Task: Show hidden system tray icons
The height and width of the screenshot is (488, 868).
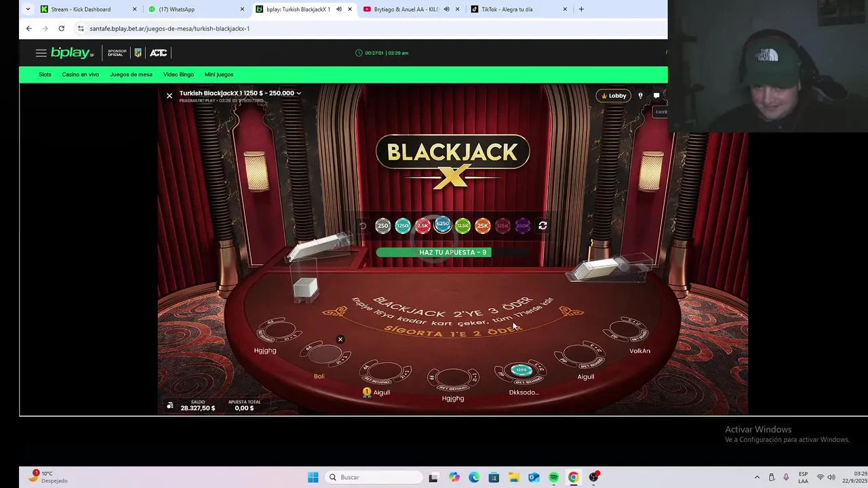Action: coord(757,477)
